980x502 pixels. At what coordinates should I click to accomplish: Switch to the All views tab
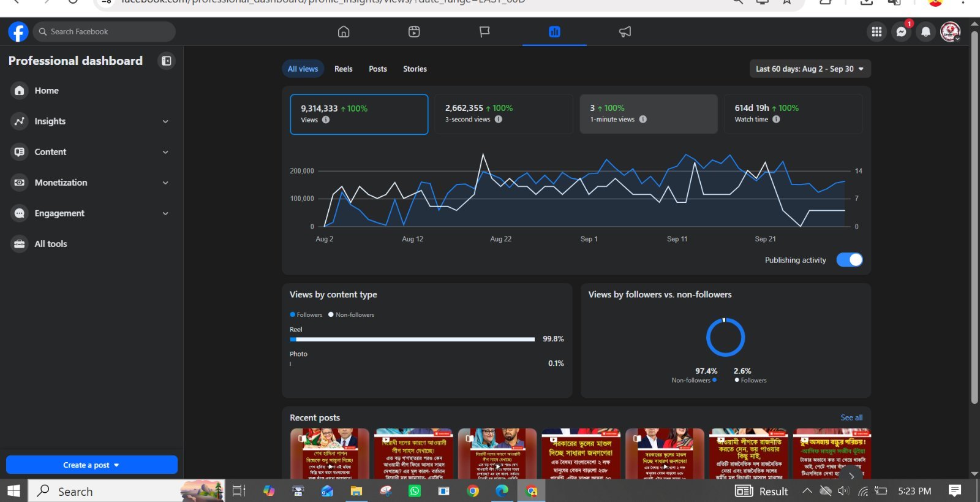[303, 69]
